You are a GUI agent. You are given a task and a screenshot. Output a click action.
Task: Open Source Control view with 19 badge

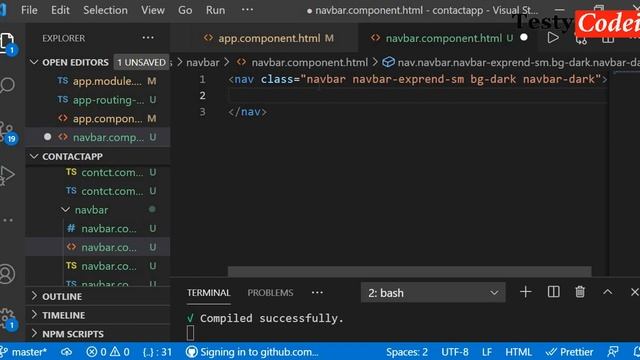(7, 132)
